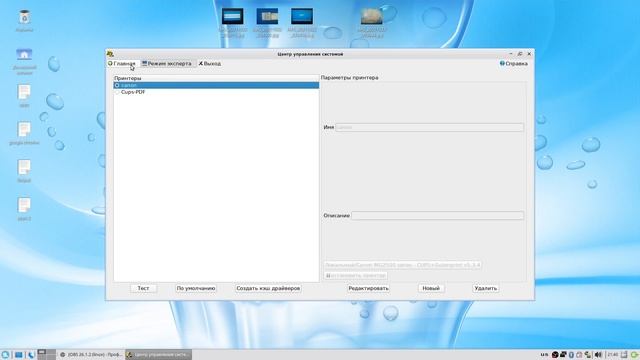Click the network connection tray icon

coord(588,355)
